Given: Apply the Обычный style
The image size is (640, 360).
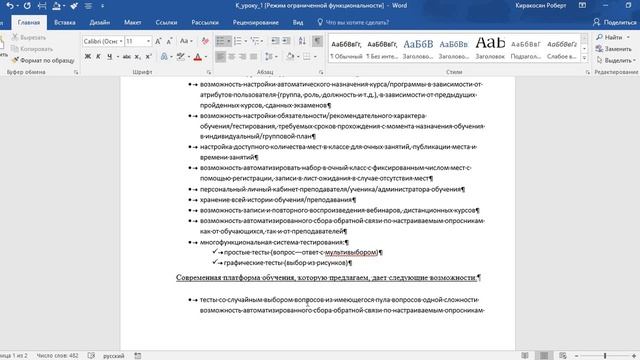Looking at the screenshot, I should tap(346, 49).
